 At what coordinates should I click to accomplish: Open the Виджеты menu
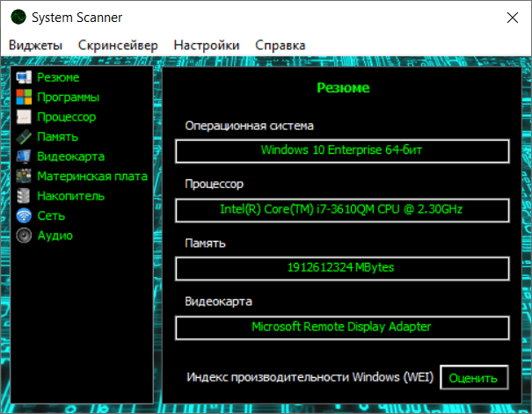(x=36, y=45)
